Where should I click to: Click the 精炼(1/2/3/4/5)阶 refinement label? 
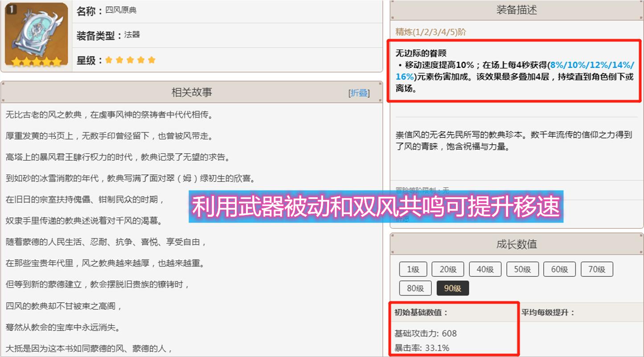[431, 32]
